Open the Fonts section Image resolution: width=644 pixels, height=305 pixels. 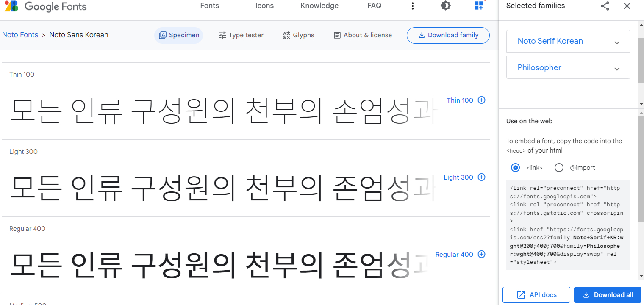click(x=210, y=6)
